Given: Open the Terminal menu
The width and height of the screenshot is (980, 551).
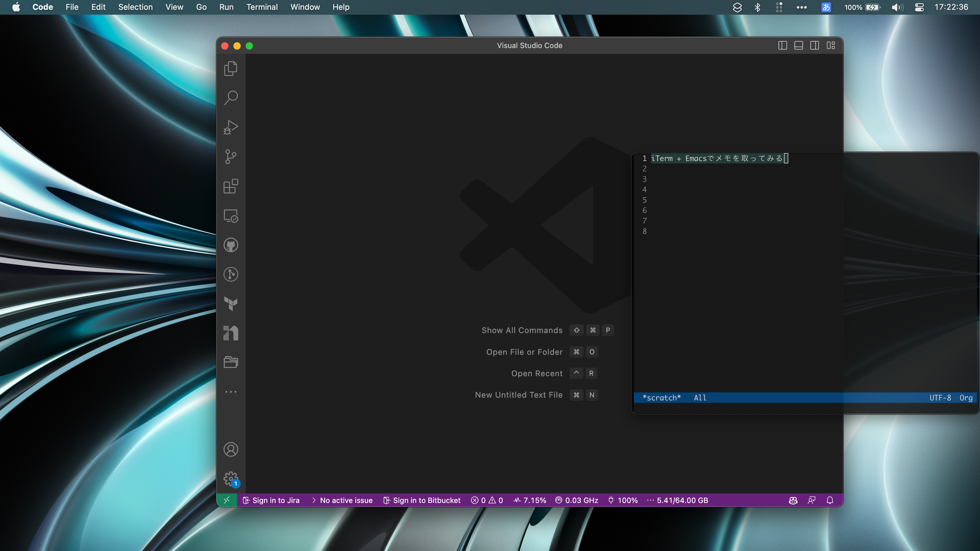Looking at the screenshot, I should click(x=262, y=7).
